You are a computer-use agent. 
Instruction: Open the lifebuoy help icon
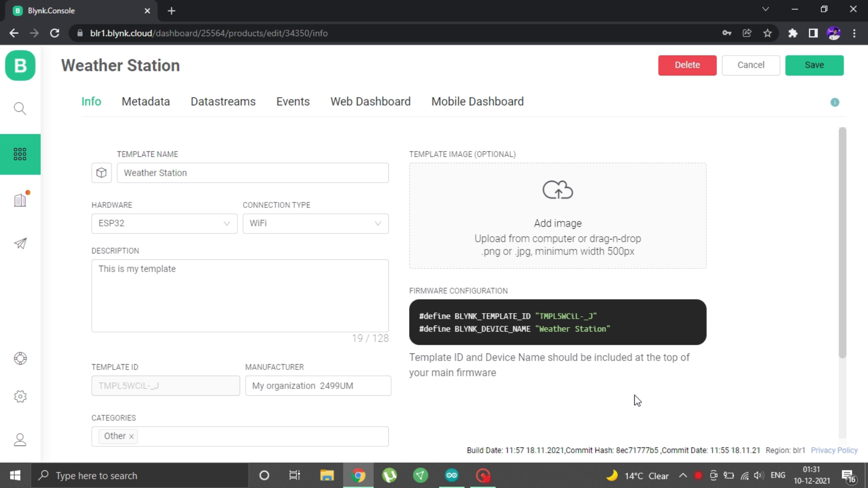coord(20,358)
